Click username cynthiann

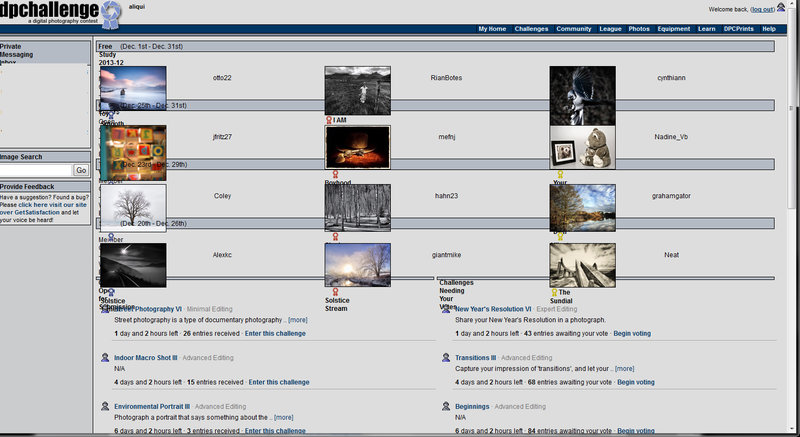[671, 78]
